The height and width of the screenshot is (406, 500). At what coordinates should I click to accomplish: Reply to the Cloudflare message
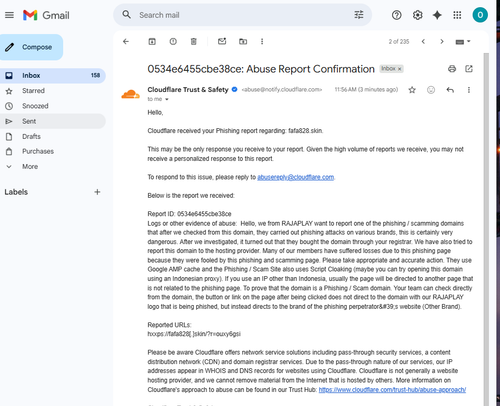450,90
